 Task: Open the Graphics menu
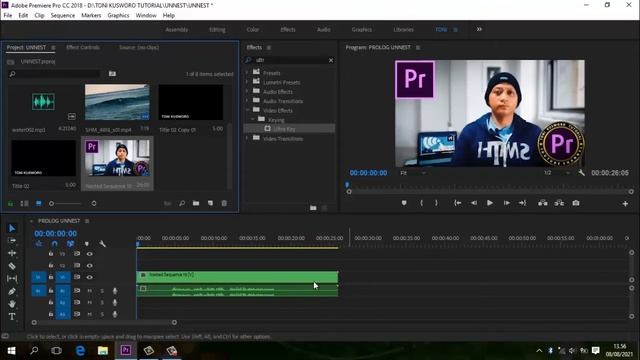coord(118,16)
